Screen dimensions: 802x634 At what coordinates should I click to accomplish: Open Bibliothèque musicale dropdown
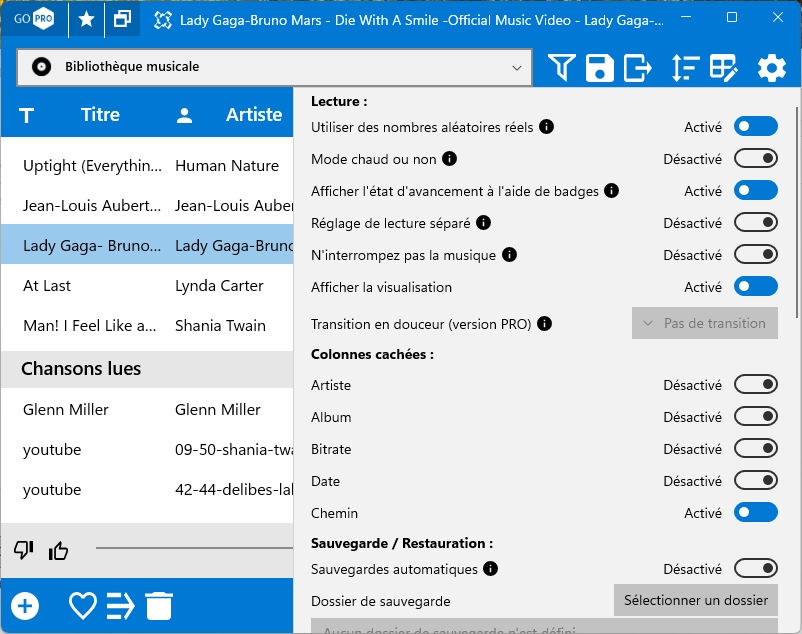[275, 67]
